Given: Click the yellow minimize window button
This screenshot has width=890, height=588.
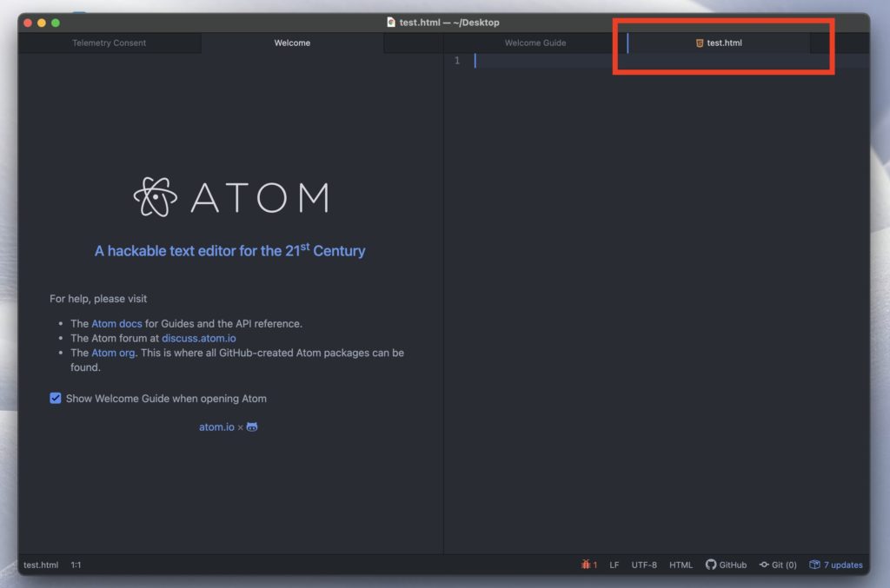Looking at the screenshot, I should (x=42, y=23).
